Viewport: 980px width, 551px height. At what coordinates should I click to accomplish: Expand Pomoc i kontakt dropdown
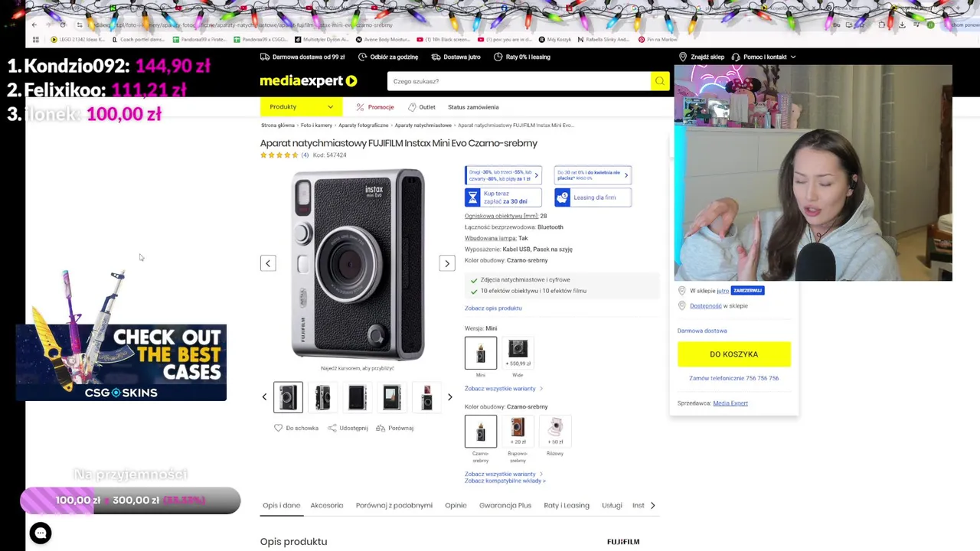[x=793, y=57]
